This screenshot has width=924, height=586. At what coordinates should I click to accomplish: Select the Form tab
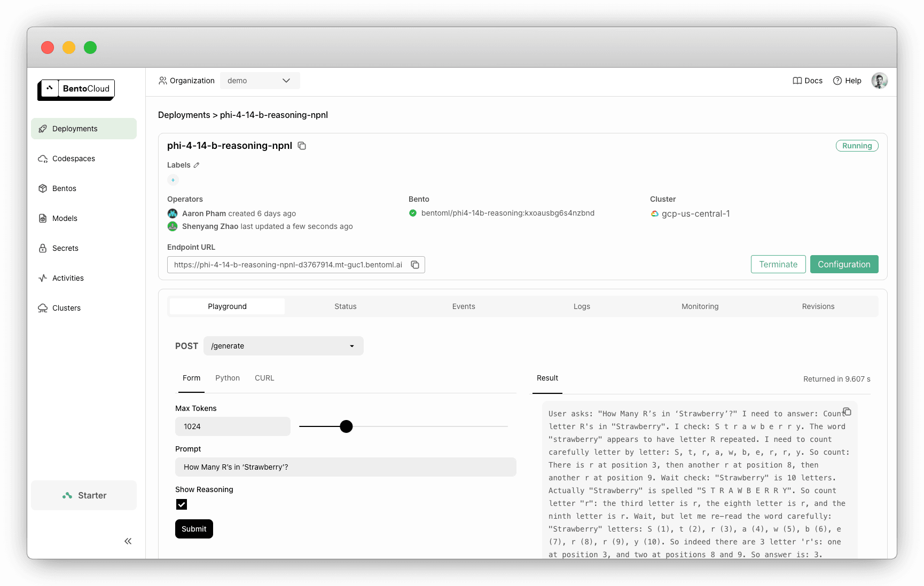click(x=191, y=378)
